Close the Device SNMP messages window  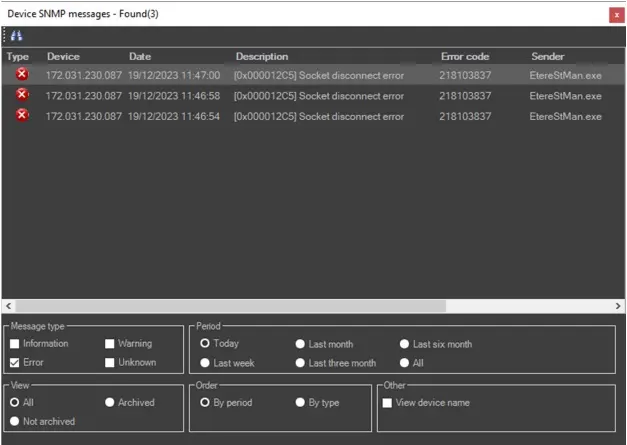click(x=614, y=14)
